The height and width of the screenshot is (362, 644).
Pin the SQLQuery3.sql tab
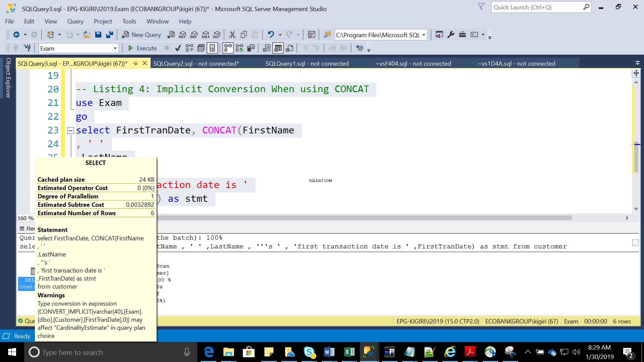tap(136, 63)
